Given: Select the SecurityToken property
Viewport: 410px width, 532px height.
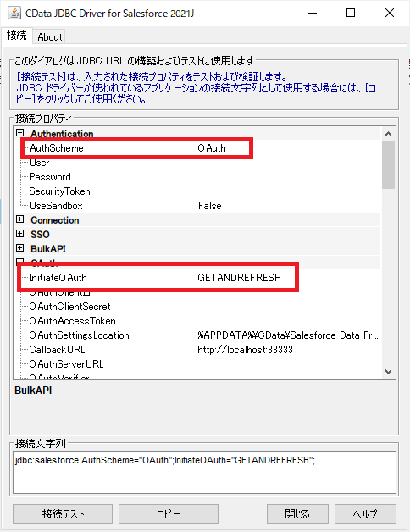Looking at the screenshot, I should (60, 191).
